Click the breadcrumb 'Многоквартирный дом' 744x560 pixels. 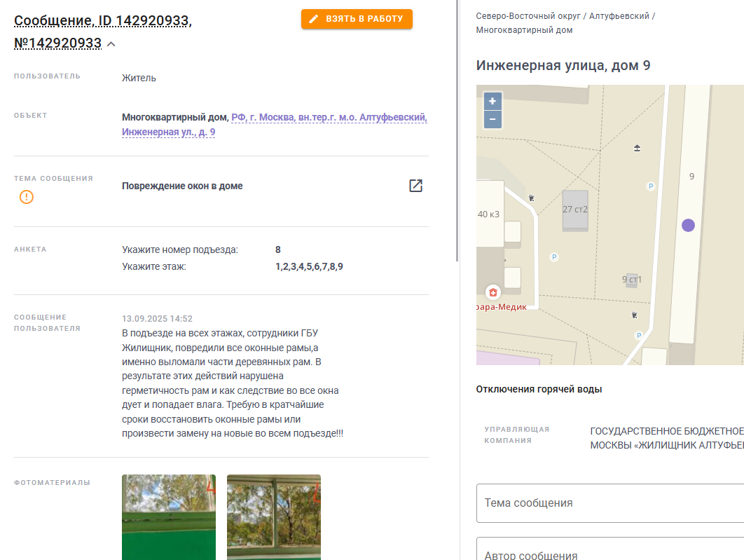click(x=524, y=30)
